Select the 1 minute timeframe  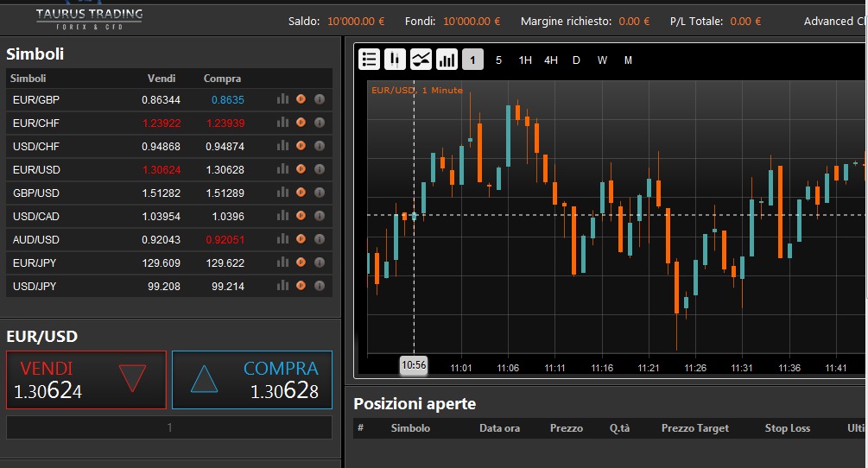point(472,60)
